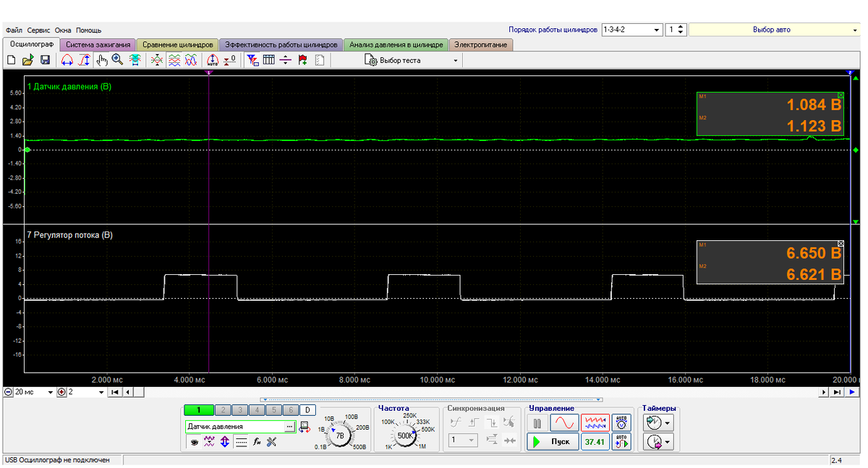The width and height of the screenshot is (868, 468).
Task: Click the auto voltage setup icon
Action: coord(621,422)
